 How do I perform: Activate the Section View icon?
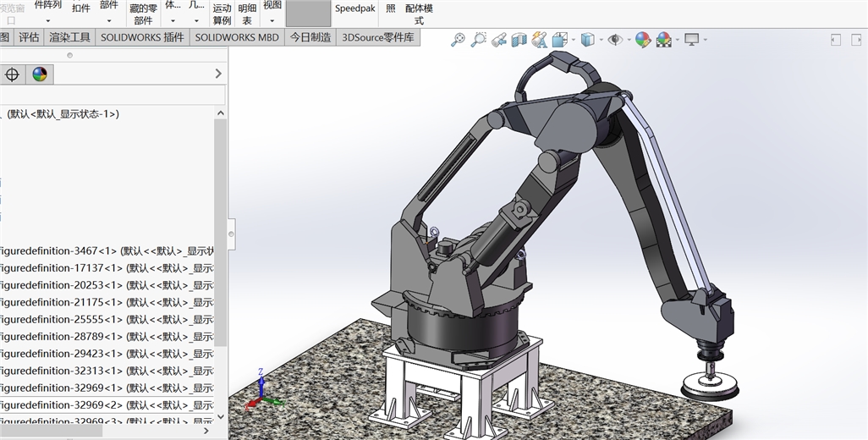pos(519,39)
